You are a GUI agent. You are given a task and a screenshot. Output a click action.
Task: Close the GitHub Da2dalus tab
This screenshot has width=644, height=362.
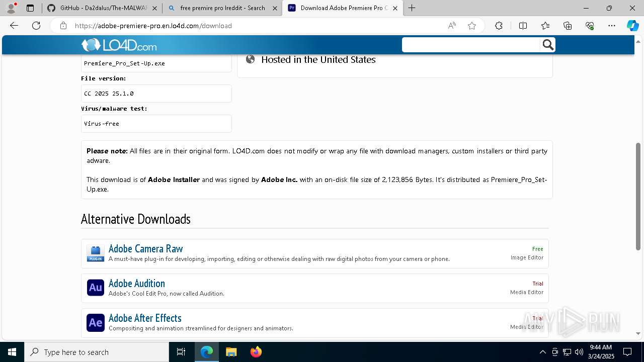tap(154, 8)
